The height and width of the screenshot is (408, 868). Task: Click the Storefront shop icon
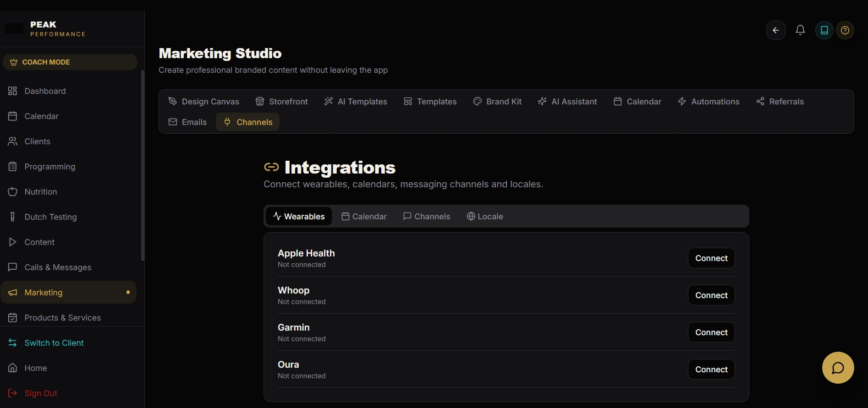click(260, 101)
